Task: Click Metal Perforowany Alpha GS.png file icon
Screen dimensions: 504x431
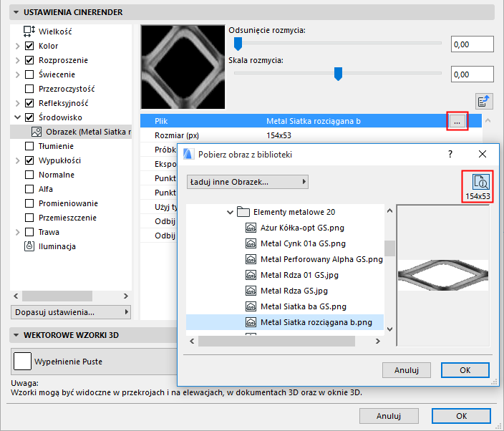Action: (251, 259)
